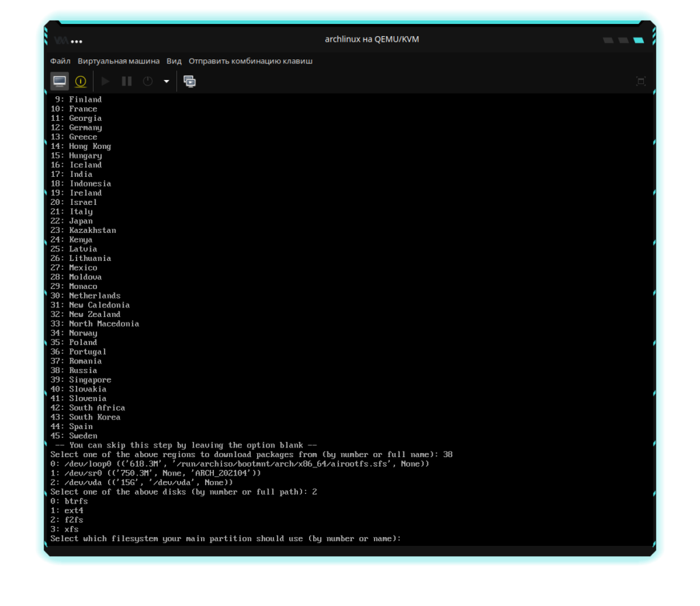Viewport: 700px width, 606px height.
Task: Click the virt-manager logo in title bar
Action: tap(62, 40)
